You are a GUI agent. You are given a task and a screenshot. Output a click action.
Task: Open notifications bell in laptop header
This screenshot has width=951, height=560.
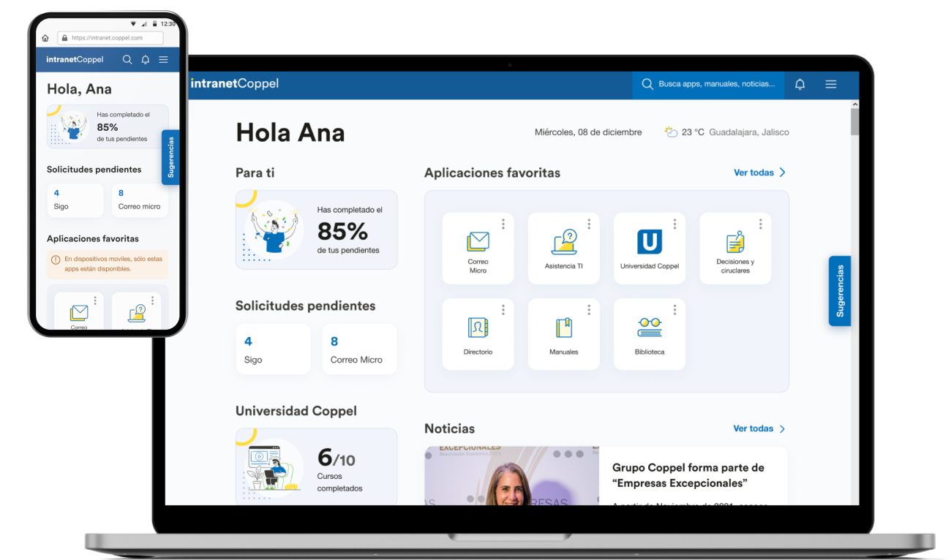click(800, 84)
